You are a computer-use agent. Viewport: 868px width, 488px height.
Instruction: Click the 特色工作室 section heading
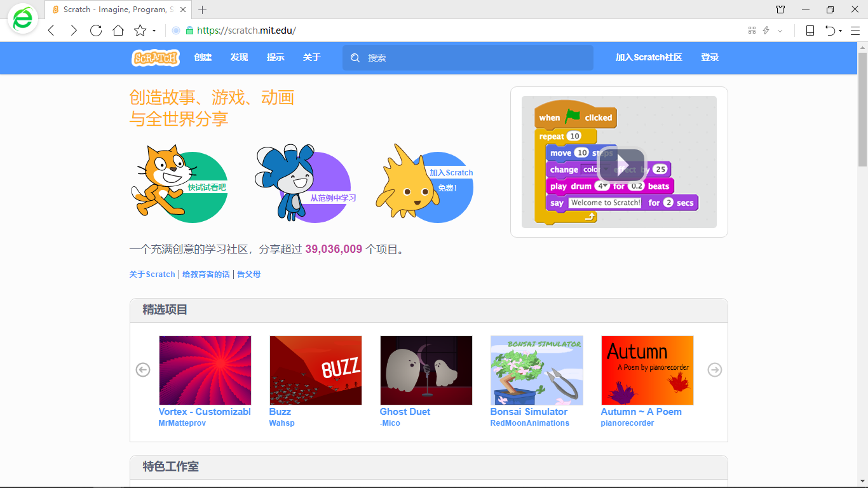171,466
